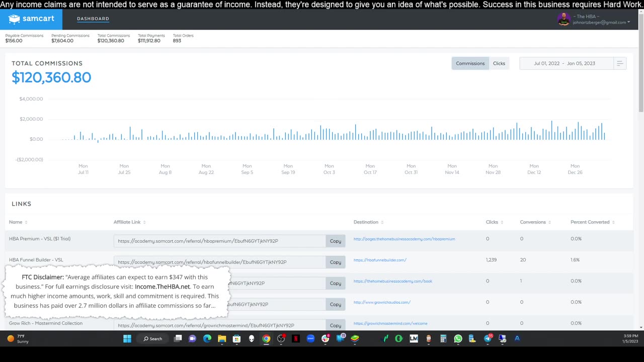Open the Windows Start menu

point(127,338)
